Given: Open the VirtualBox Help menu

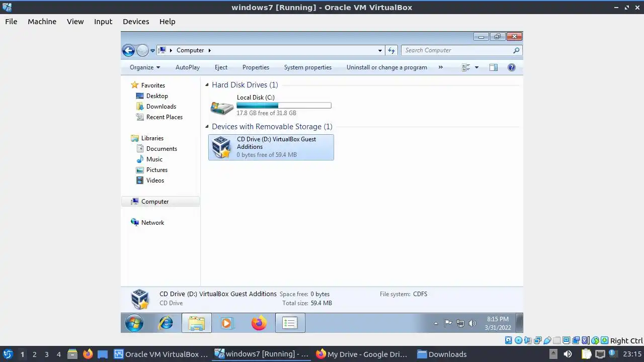Looking at the screenshot, I should pyautogui.click(x=168, y=22).
